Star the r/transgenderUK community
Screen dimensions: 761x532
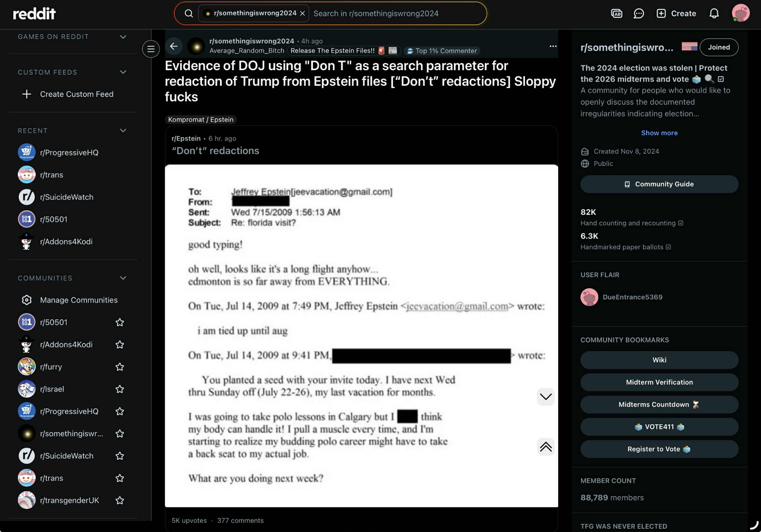[120, 500]
